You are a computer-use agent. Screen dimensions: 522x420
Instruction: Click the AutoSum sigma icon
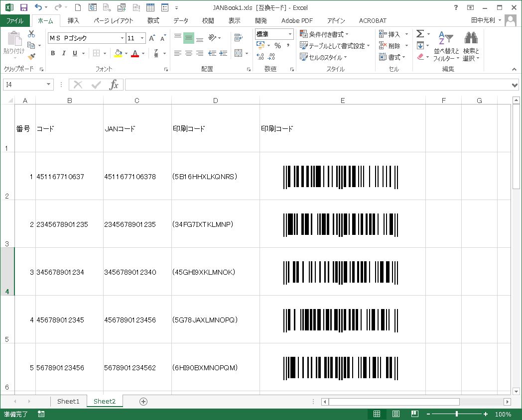click(420, 33)
